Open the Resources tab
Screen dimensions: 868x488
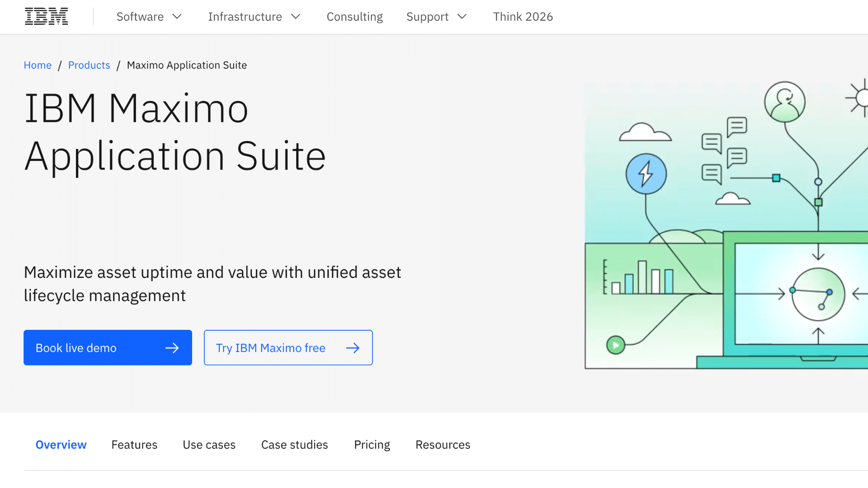(443, 445)
